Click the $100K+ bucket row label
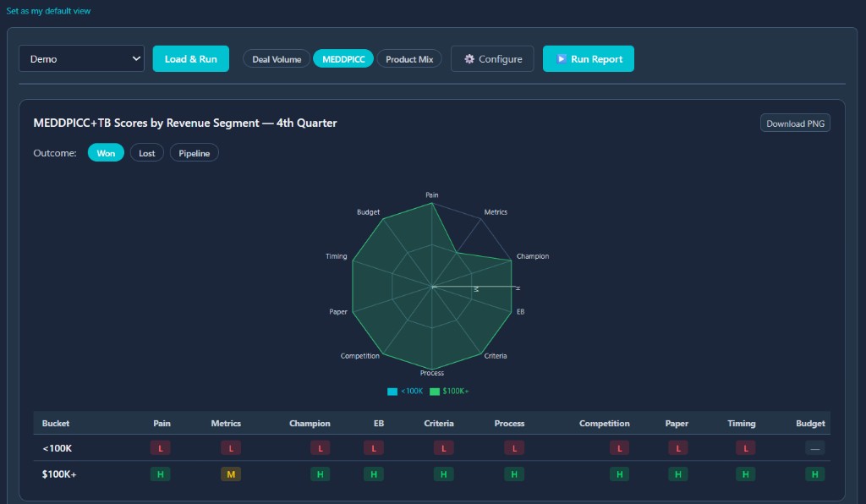Image resolution: width=866 pixels, height=504 pixels. pyautogui.click(x=59, y=474)
